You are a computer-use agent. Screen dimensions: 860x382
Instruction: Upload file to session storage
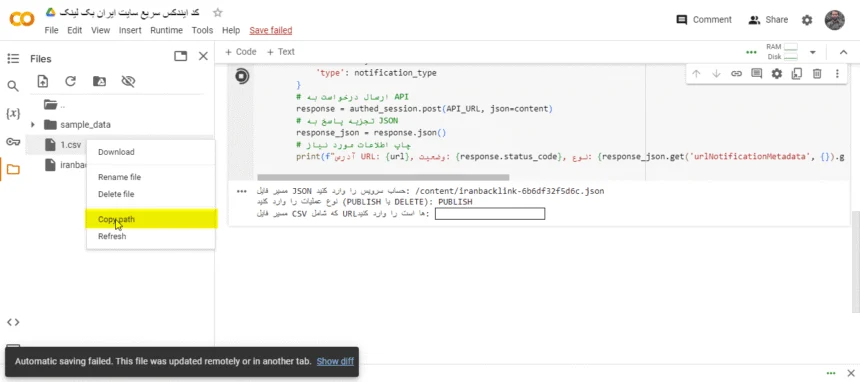pyautogui.click(x=42, y=81)
